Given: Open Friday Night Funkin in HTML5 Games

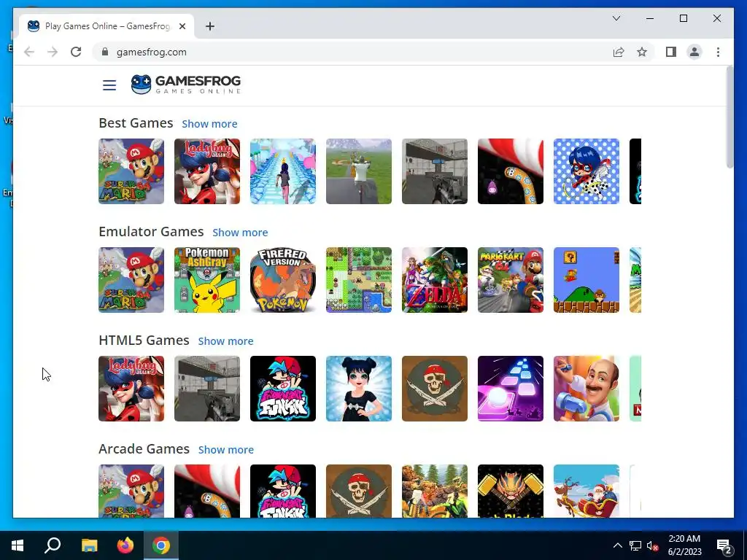Looking at the screenshot, I should point(282,389).
